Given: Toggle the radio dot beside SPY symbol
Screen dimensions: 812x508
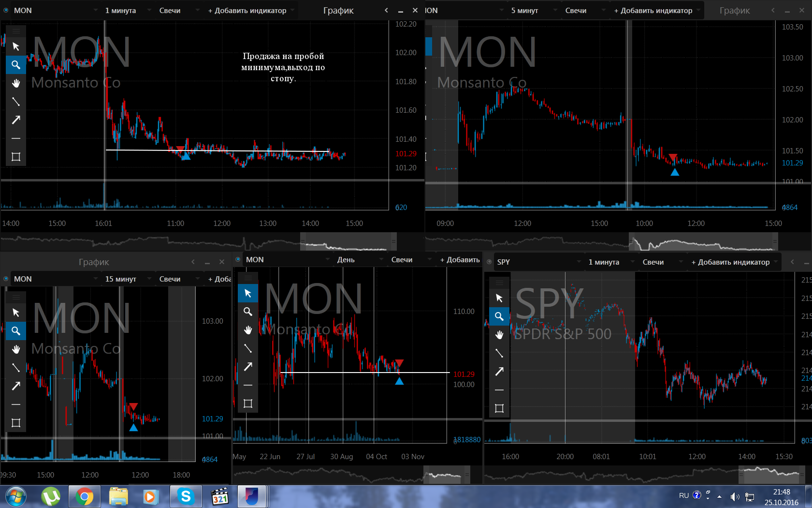Looking at the screenshot, I should pyautogui.click(x=489, y=262).
